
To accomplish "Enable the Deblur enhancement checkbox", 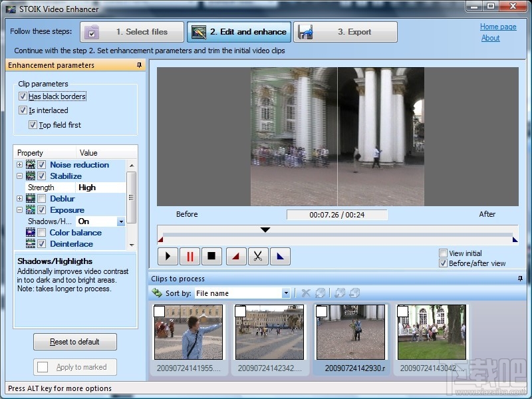I will 41,198.
